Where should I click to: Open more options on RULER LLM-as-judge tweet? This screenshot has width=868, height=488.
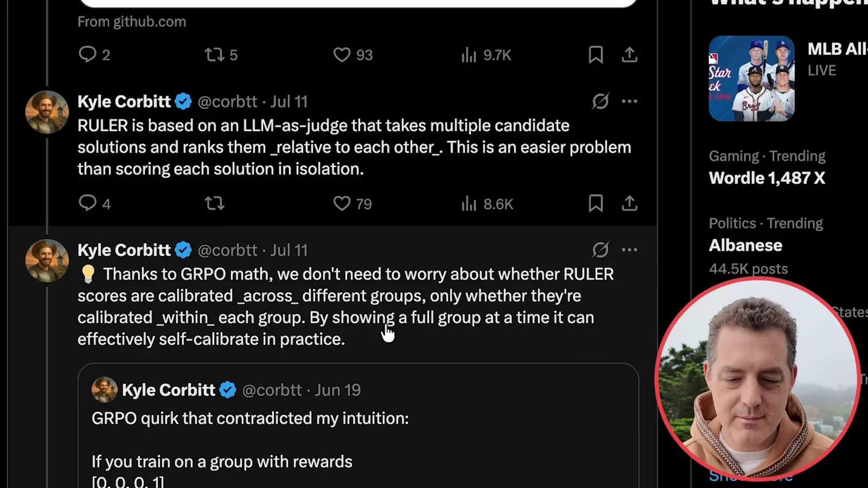click(629, 101)
